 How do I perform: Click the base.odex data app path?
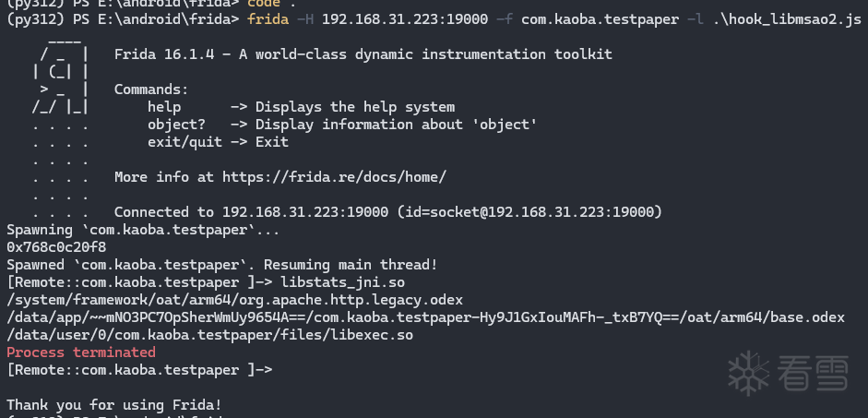coord(425,317)
